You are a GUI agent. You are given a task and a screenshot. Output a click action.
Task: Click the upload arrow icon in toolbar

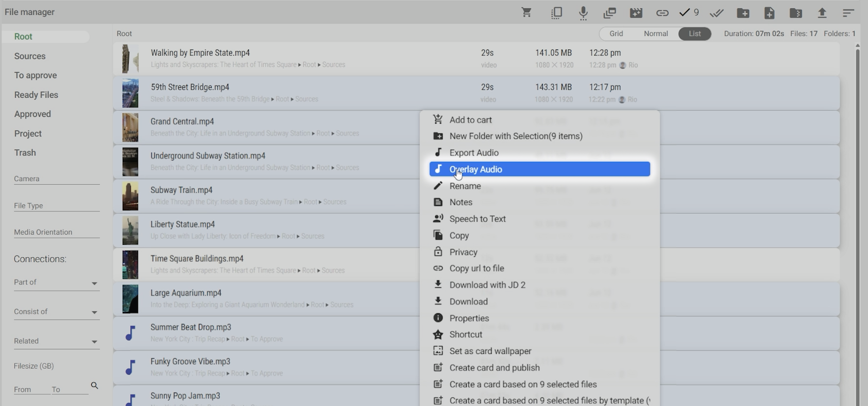(822, 13)
